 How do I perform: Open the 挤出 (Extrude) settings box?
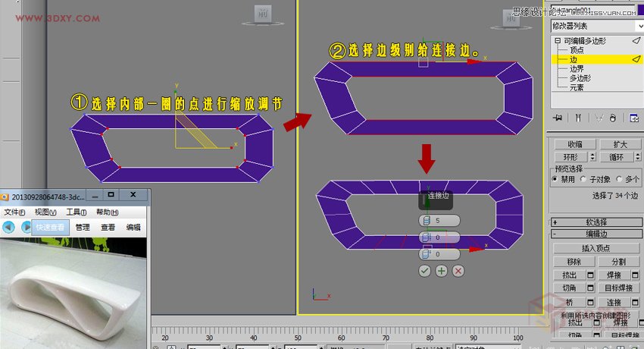click(590, 275)
